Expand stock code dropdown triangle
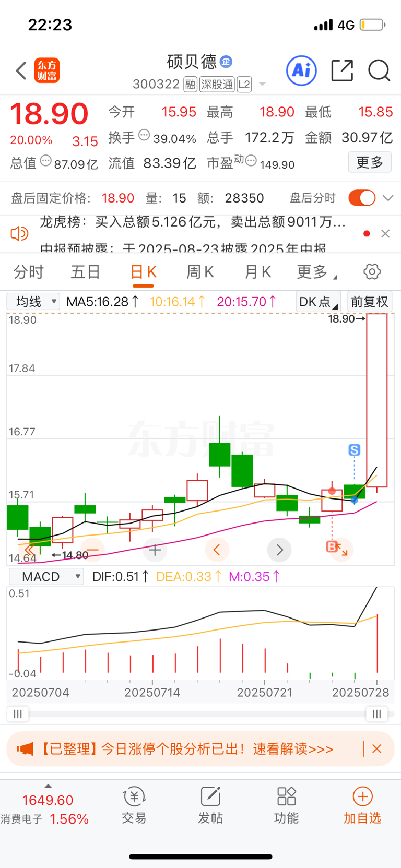Image resolution: width=401 pixels, height=868 pixels. point(262,84)
